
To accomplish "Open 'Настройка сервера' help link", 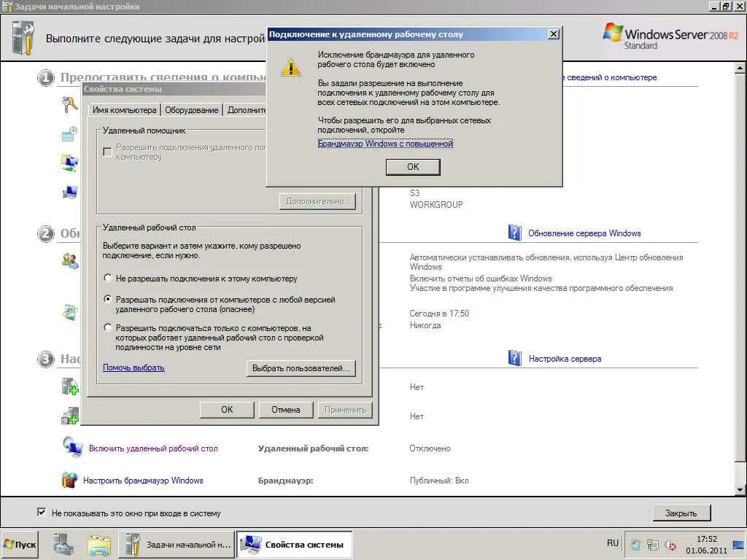I will pyautogui.click(x=565, y=359).
